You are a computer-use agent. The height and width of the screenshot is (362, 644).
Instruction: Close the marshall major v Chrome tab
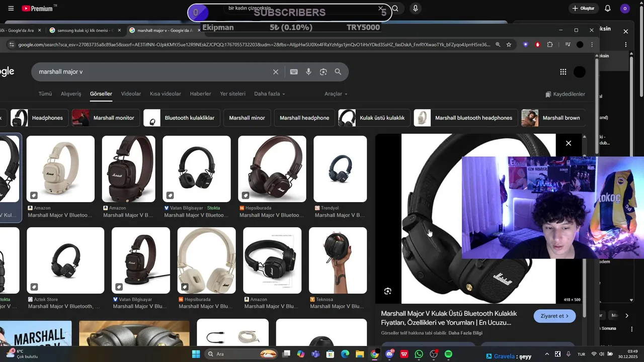tap(199, 30)
